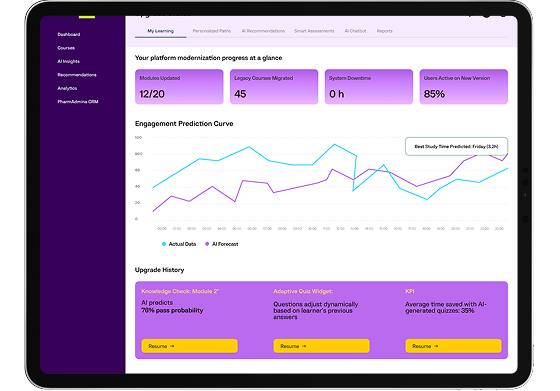
Task: Click the '76% pass probability' text
Action: click(x=172, y=310)
